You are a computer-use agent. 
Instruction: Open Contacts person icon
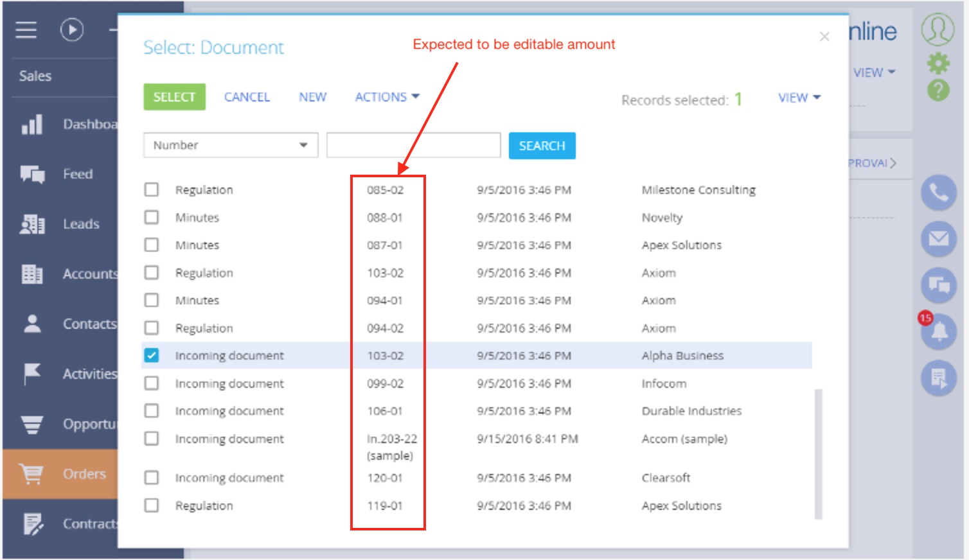[32, 324]
